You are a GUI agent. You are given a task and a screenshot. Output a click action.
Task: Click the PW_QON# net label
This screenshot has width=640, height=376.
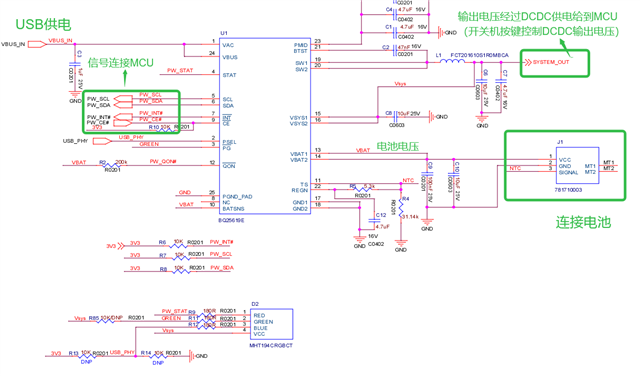pyautogui.click(x=163, y=161)
